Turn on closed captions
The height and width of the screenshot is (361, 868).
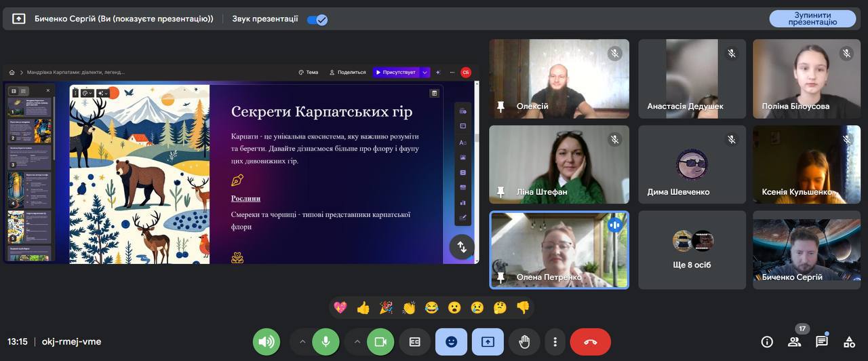pos(415,342)
